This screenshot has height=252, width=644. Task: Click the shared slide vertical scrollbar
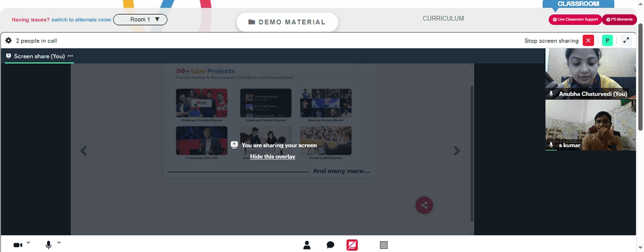pos(471,154)
